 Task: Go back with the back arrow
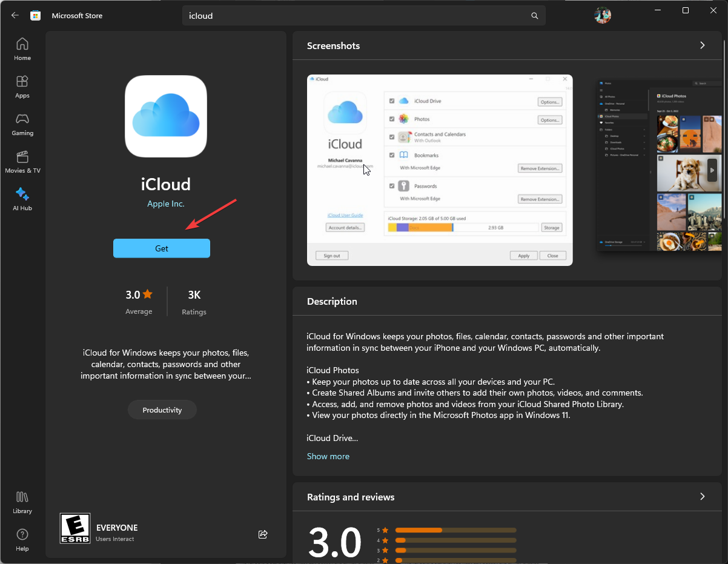pyautogui.click(x=15, y=16)
